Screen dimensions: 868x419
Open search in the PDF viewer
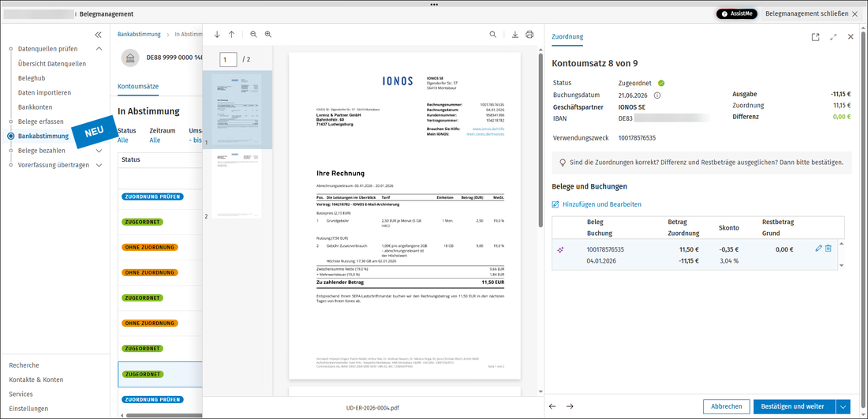coord(492,34)
